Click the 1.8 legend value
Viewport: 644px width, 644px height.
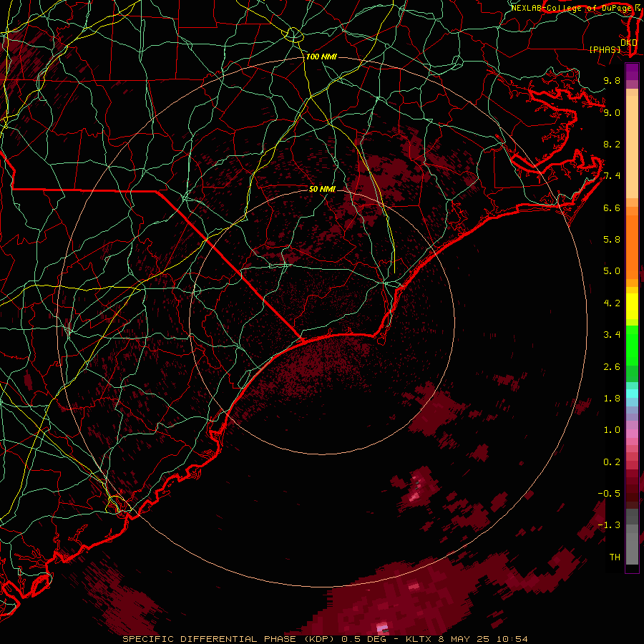tap(612, 399)
